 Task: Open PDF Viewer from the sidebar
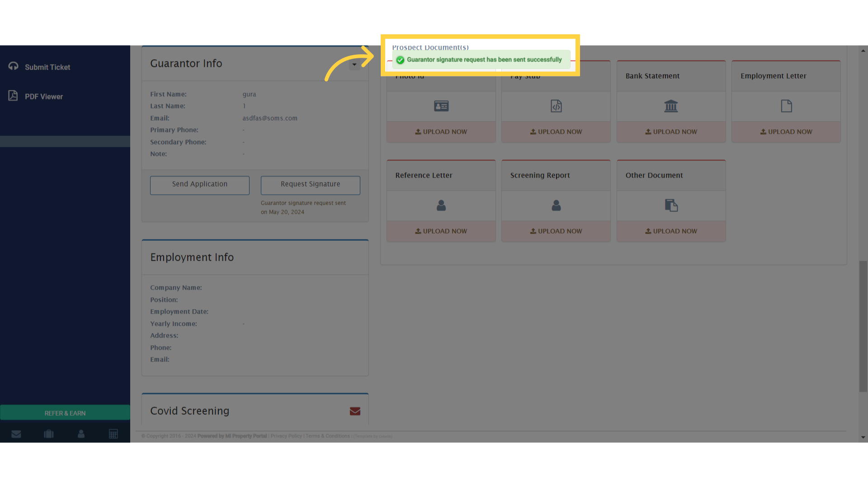click(x=44, y=96)
